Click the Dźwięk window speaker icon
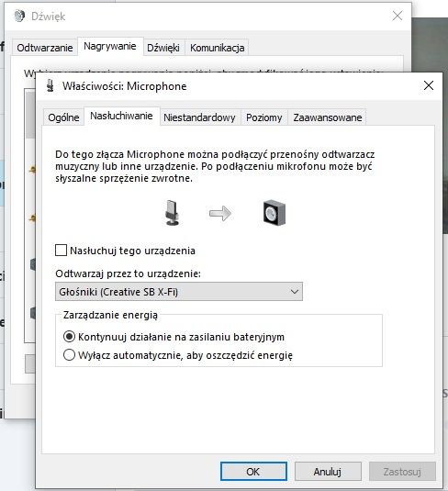Viewport: 448px width, 491px height. click(x=19, y=16)
